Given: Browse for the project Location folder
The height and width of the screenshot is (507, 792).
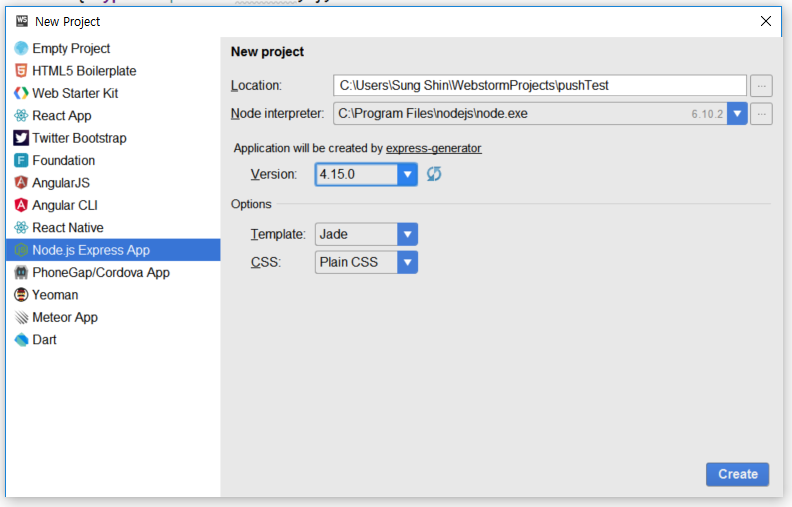Looking at the screenshot, I should click(761, 86).
